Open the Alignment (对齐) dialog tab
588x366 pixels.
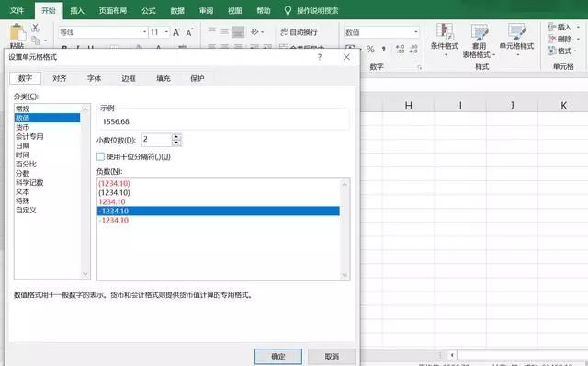coord(59,78)
